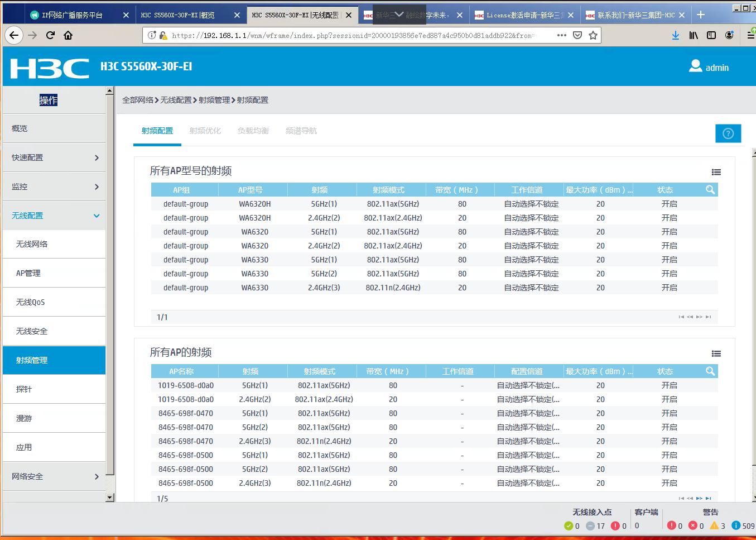Go to next page of AP radios list

[699, 498]
